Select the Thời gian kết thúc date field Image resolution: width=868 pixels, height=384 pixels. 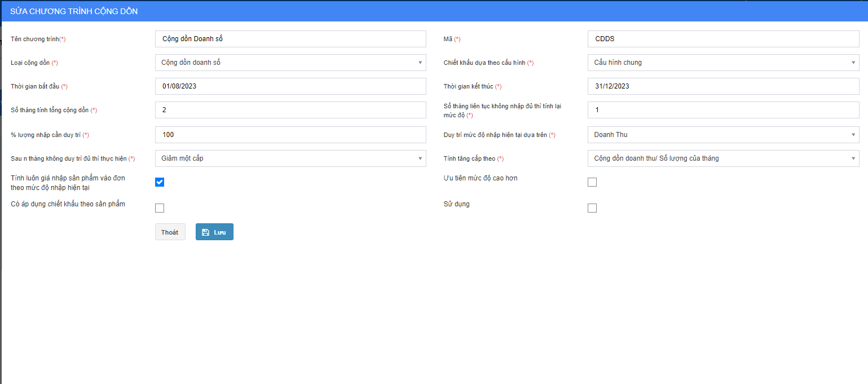(723, 86)
